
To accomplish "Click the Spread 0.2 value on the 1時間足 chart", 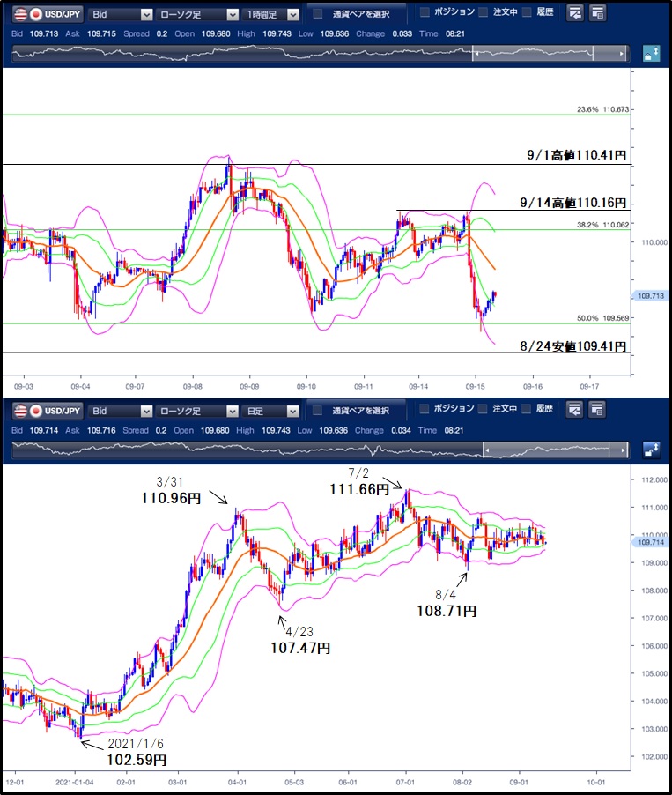I will point(162,34).
